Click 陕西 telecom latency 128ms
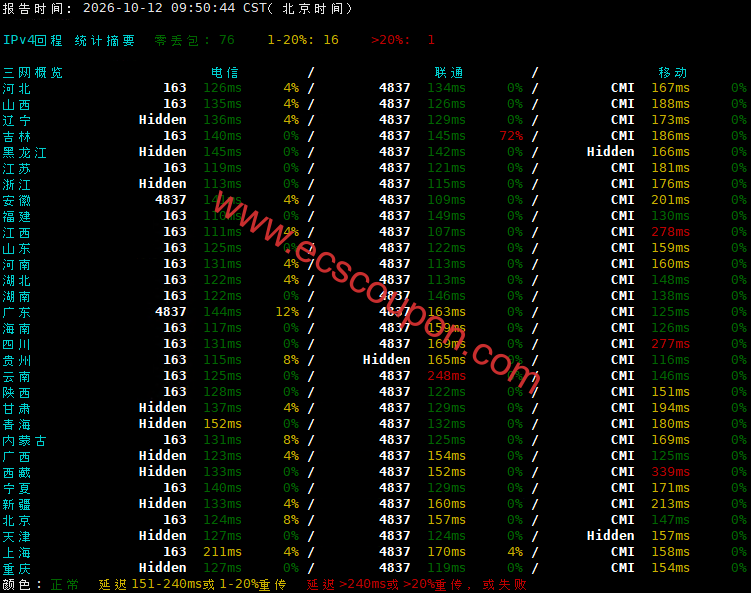 point(222,392)
